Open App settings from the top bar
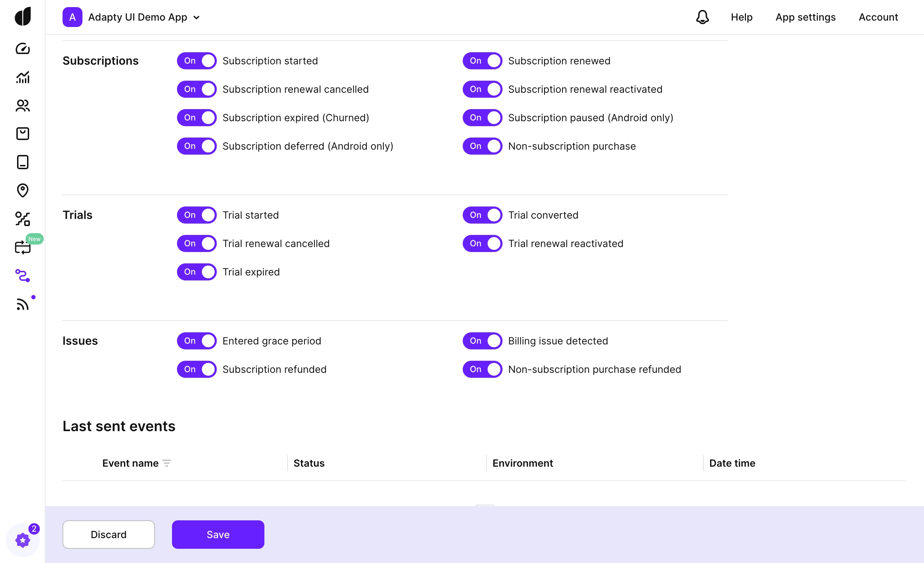 click(x=806, y=17)
